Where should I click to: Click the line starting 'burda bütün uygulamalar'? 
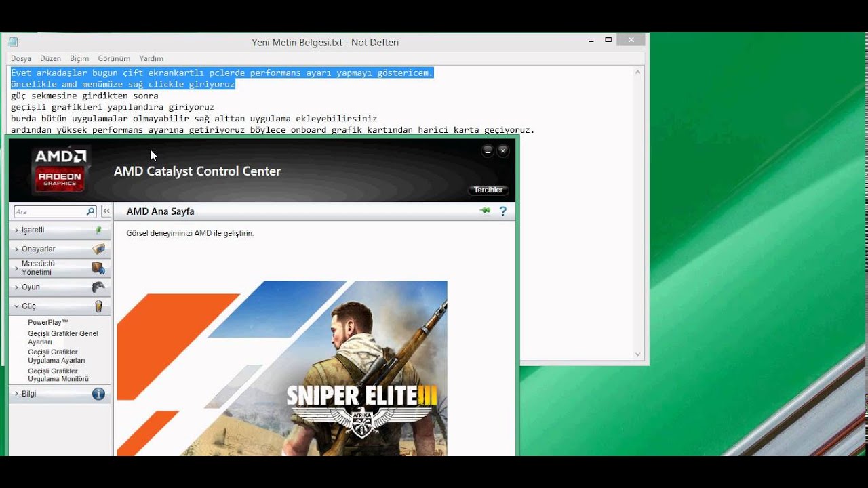(194, 119)
